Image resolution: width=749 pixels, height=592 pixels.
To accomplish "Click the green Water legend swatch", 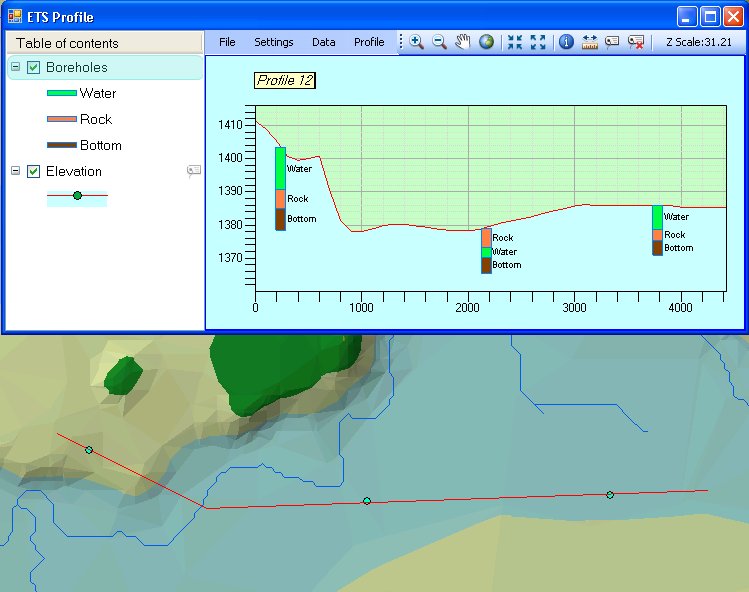I will tap(62, 94).
